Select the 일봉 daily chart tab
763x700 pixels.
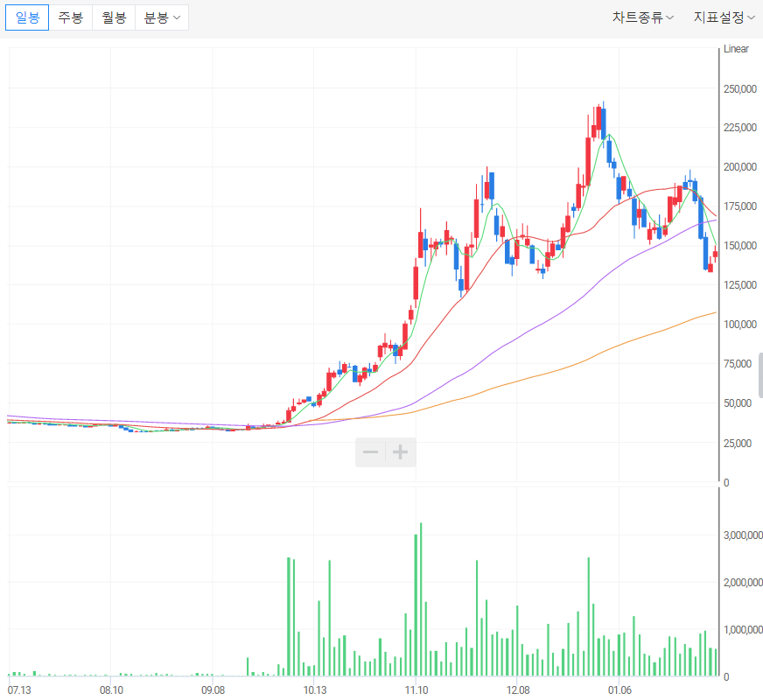pos(27,18)
